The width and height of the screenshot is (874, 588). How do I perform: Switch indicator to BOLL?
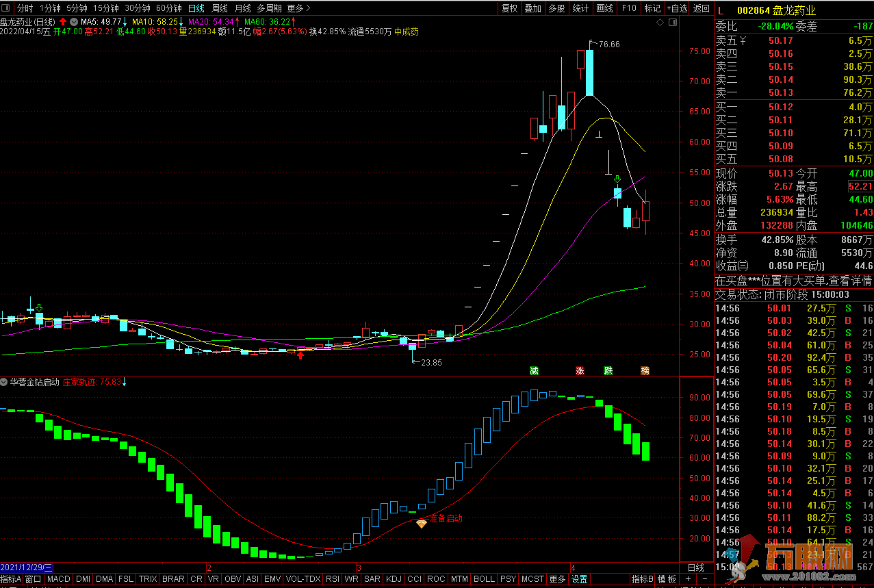coord(484,579)
